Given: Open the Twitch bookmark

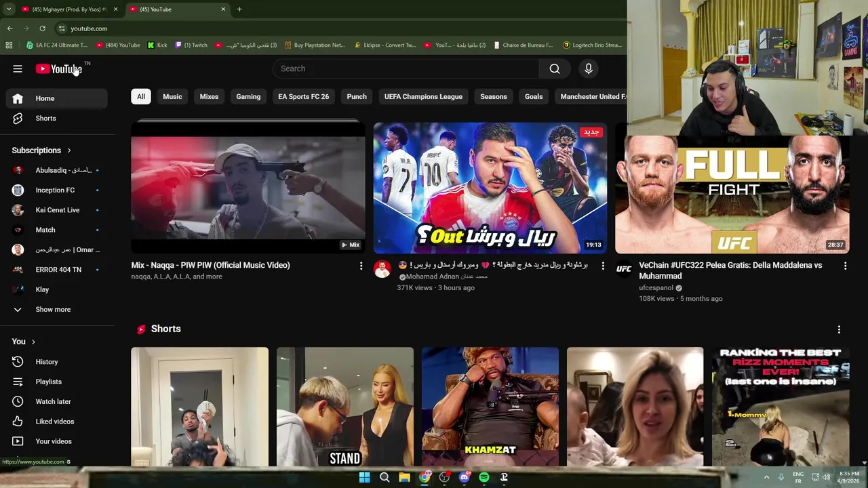Looking at the screenshot, I should 191,45.
